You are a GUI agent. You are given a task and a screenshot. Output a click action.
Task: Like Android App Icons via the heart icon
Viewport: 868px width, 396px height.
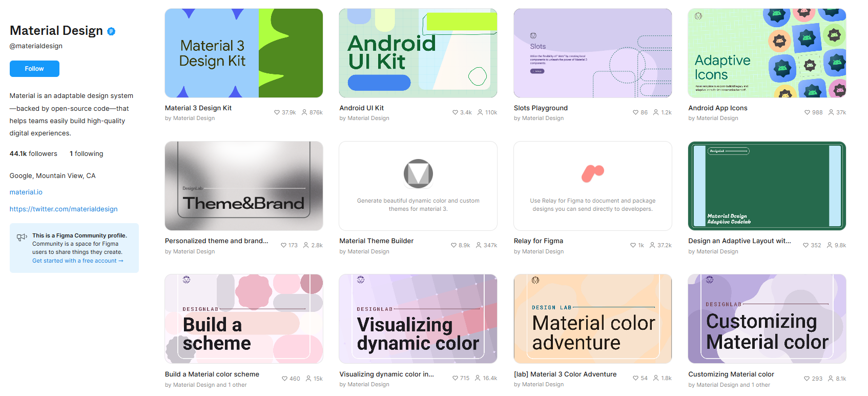[x=807, y=112]
